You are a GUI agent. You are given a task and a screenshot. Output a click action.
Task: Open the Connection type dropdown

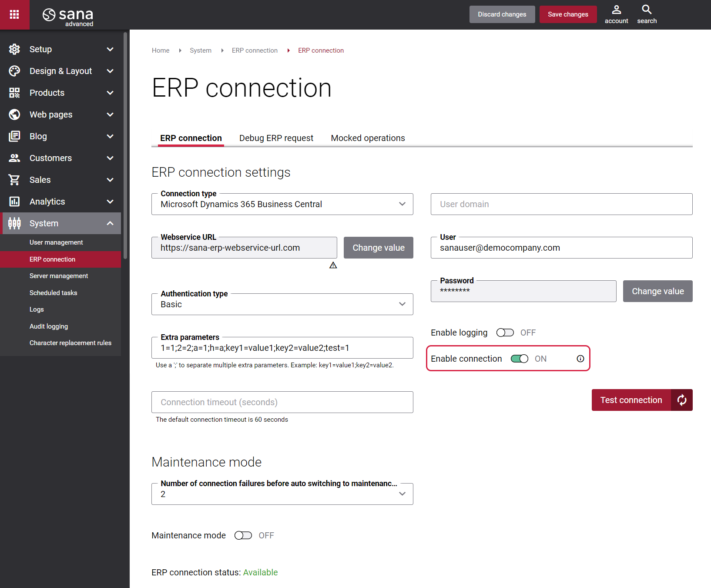tap(282, 204)
